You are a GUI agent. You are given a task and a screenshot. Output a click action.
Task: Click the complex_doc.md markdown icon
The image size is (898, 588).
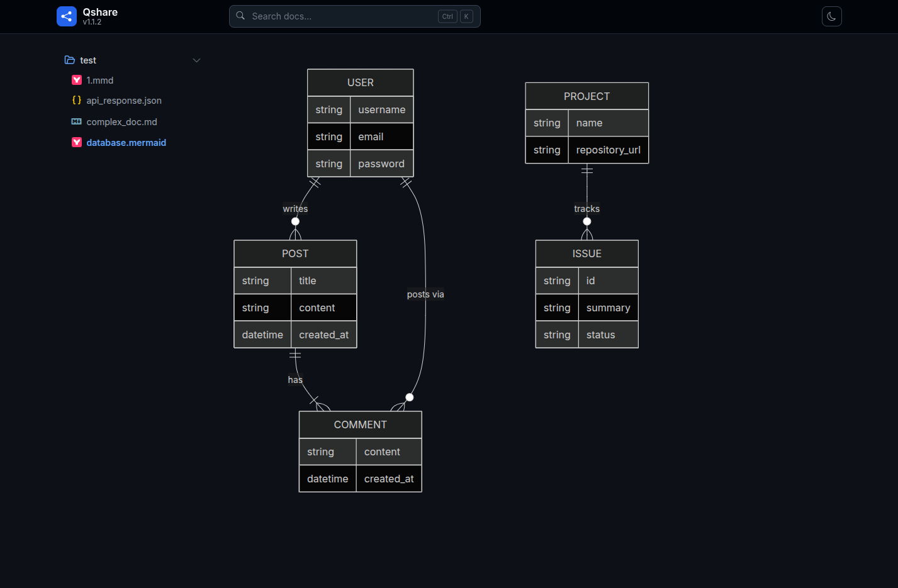click(x=77, y=121)
